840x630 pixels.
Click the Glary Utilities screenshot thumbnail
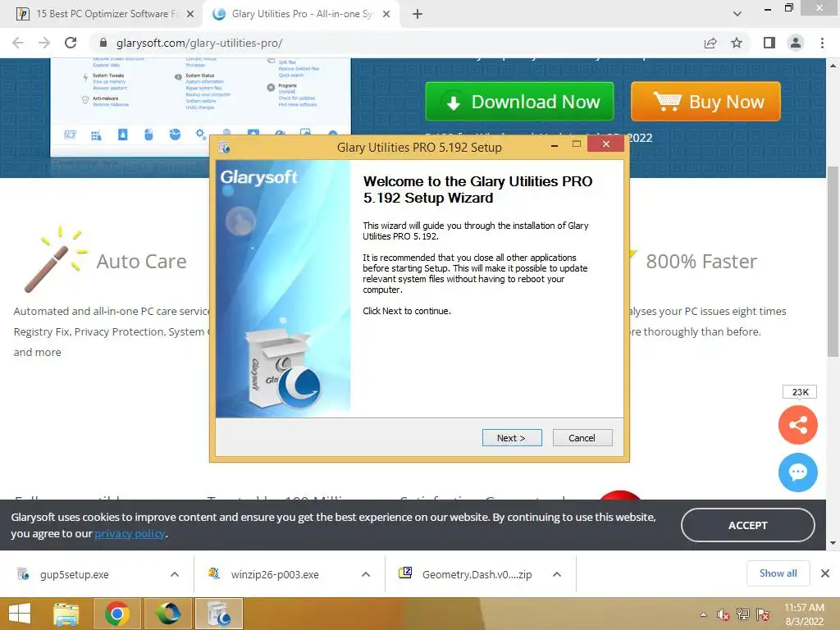(x=200, y=107)
